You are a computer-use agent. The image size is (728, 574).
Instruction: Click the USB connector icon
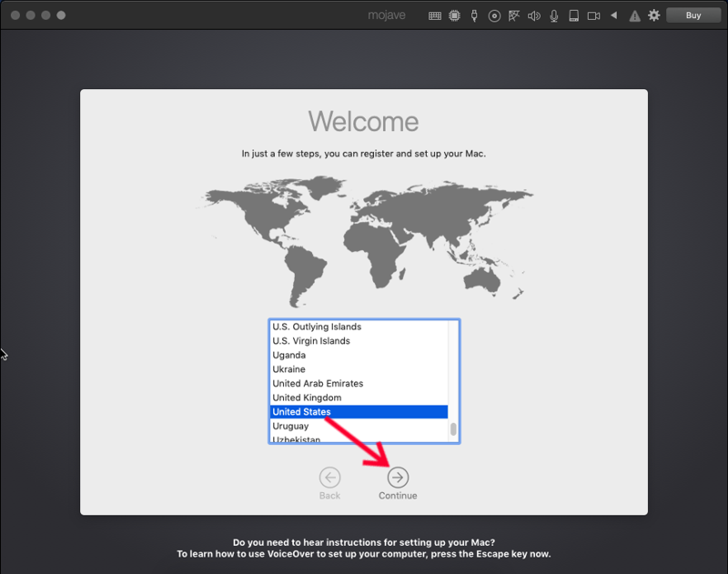pos(474,15)
